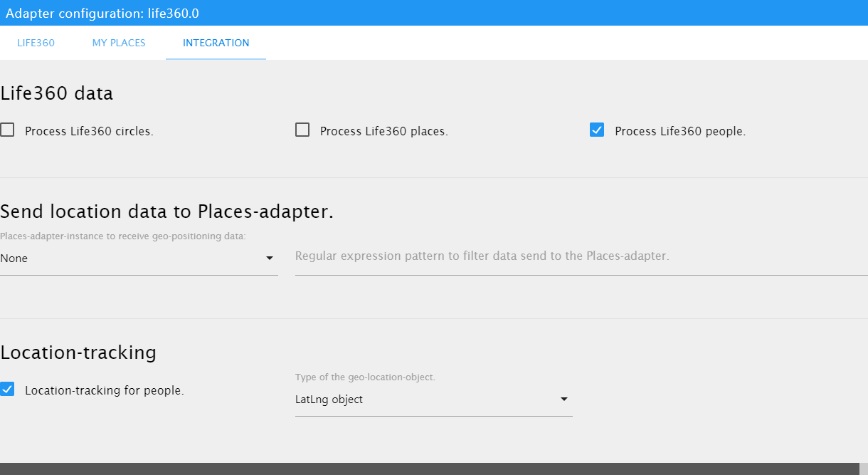Enable Process Life360 circles checkbox
This screenshot has height=475, width=868.
pos(7,130)
